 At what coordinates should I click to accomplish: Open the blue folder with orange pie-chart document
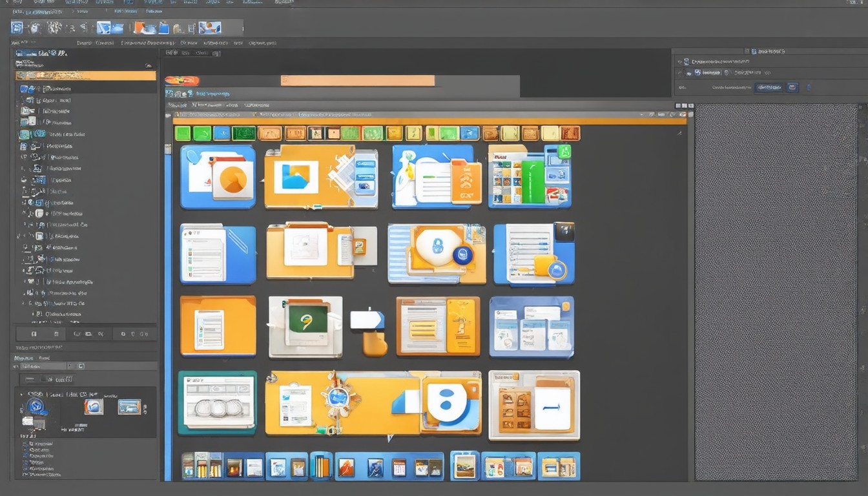pos(218,176)
